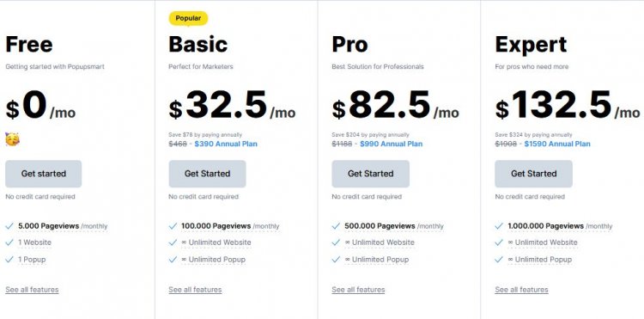Image resolution: width=644 pixels, height=319 pixels.
Task: Click the party face emoji under Free price
Action: [12, 139]
